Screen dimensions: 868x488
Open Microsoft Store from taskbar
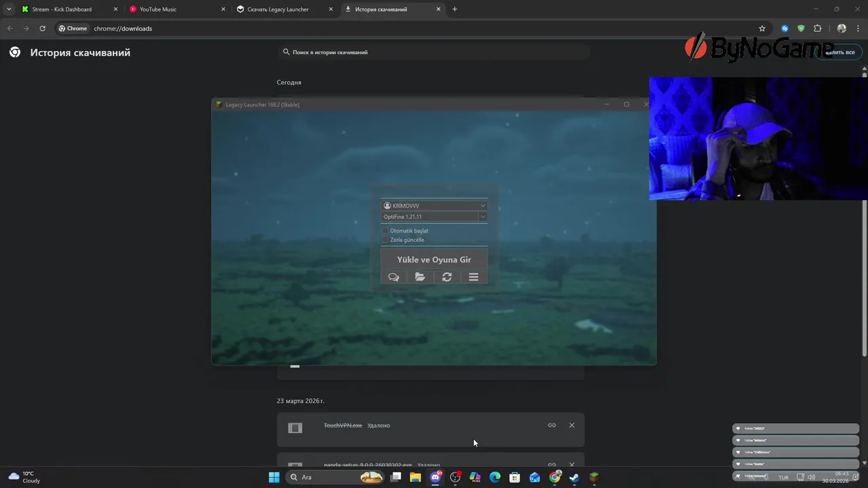pyautogui.click(x=515, y=477)
